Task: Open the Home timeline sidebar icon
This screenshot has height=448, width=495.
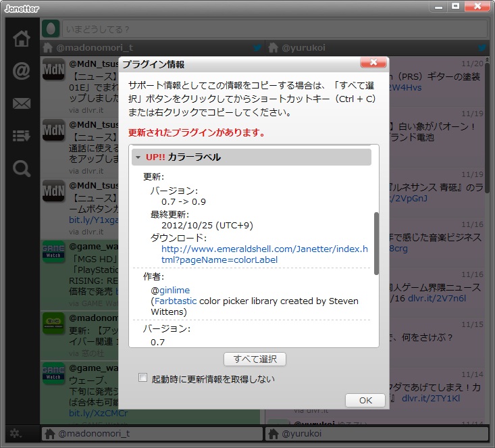Action: pos(22,39)
